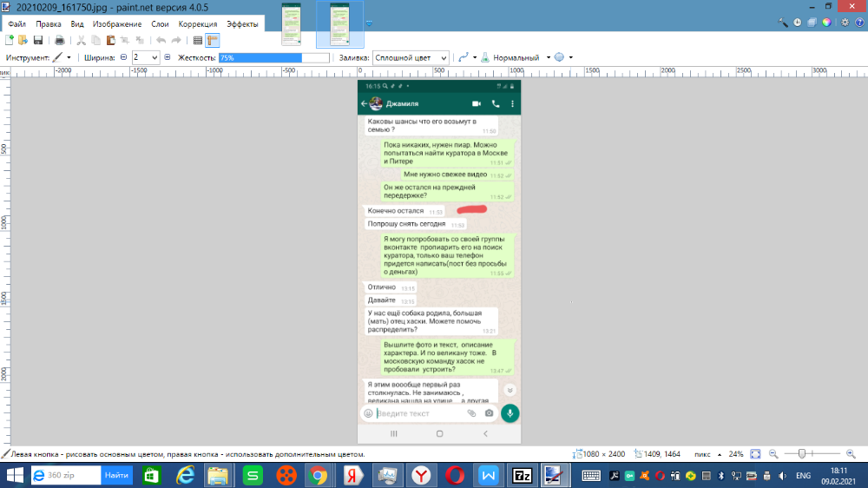Image resolution: width=868 pixels, height=488 pixels.
Task: Open the Изображение menu
Action: tap(117, 23)
